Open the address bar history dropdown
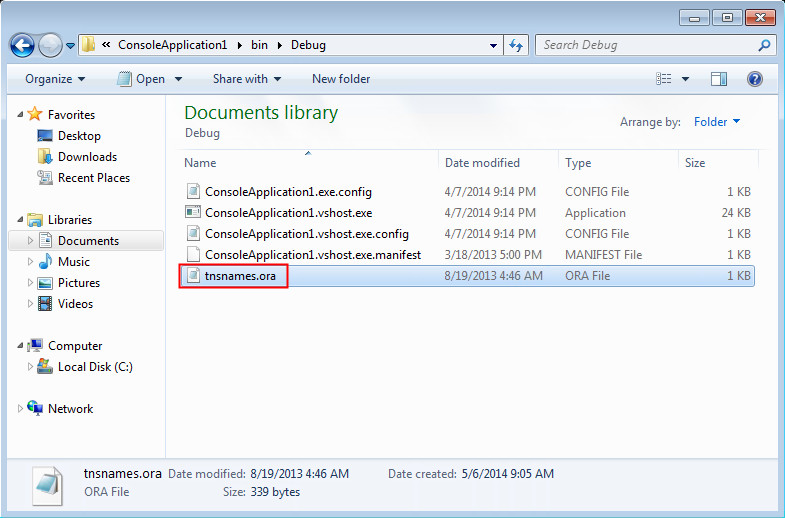This screenshot has width=785, height=518. pos(493,46)
